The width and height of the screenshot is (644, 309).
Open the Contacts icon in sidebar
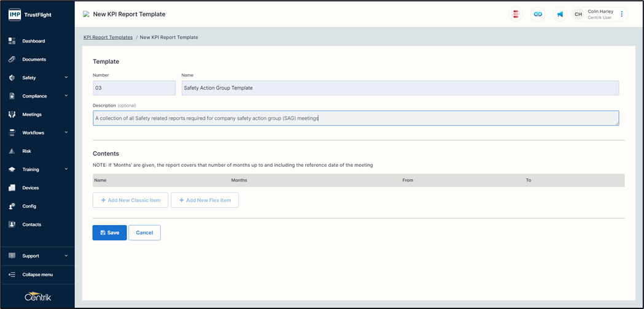pos(12,224)
